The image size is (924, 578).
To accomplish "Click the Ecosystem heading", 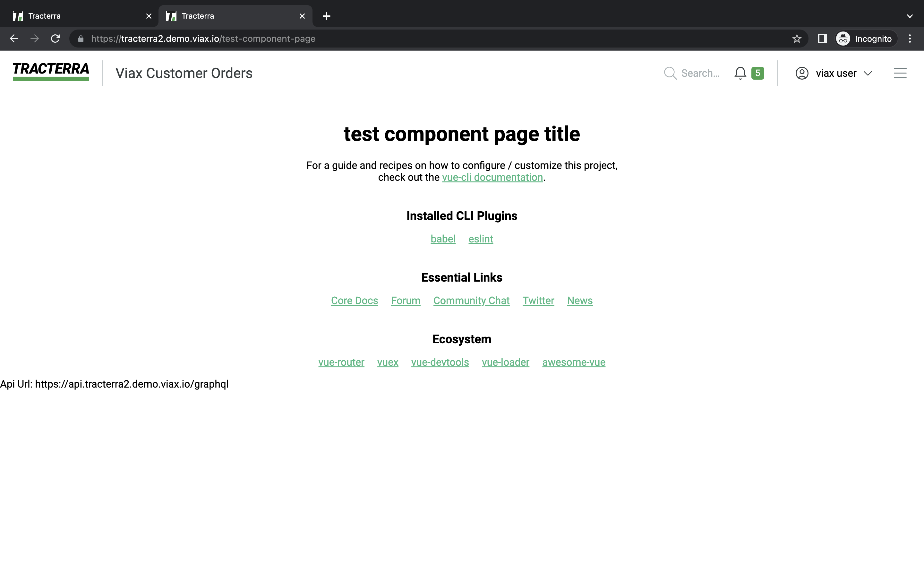I will 462,339.
